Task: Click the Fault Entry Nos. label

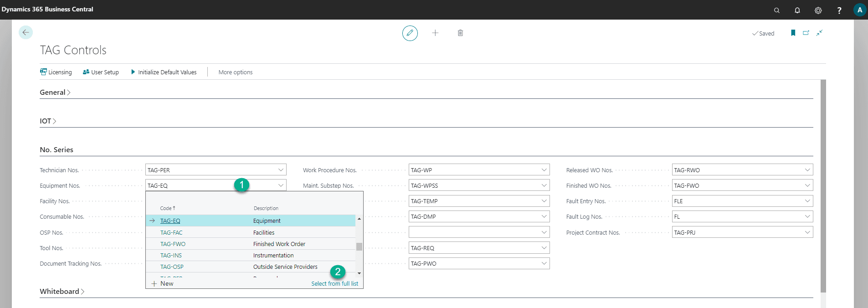Action: click(586, 201)
